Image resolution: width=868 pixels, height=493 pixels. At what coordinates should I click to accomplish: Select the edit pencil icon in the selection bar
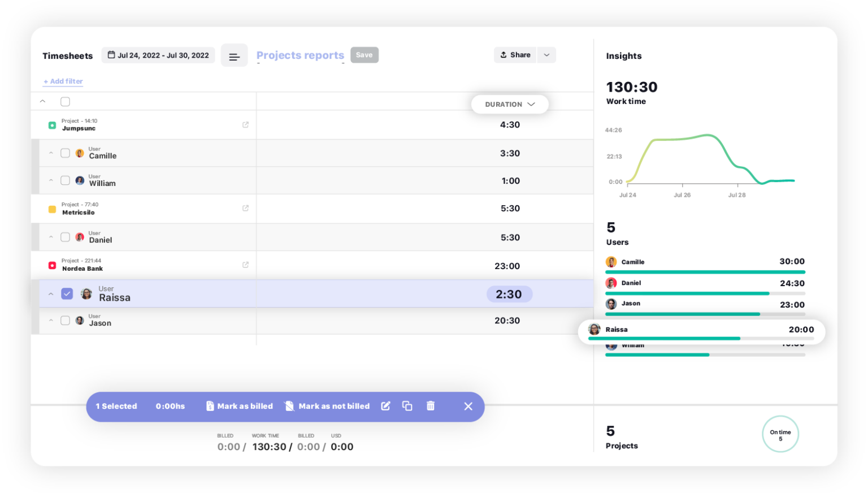point(385,406)
